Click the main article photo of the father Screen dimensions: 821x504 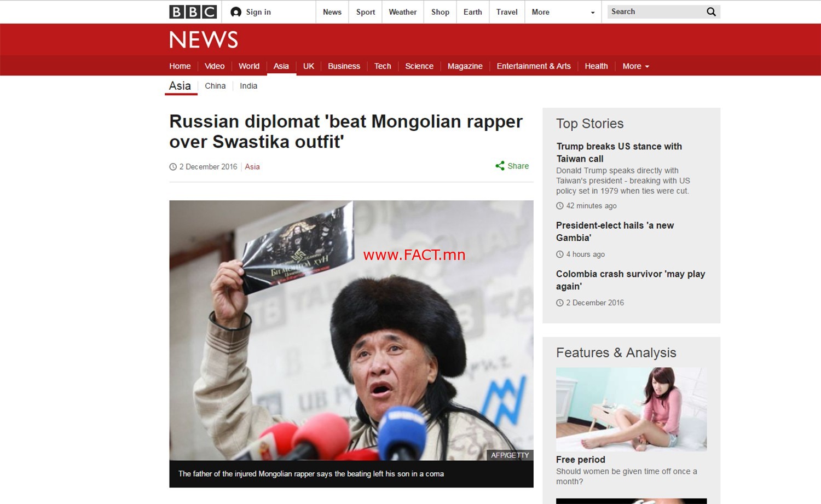(351, 331)
